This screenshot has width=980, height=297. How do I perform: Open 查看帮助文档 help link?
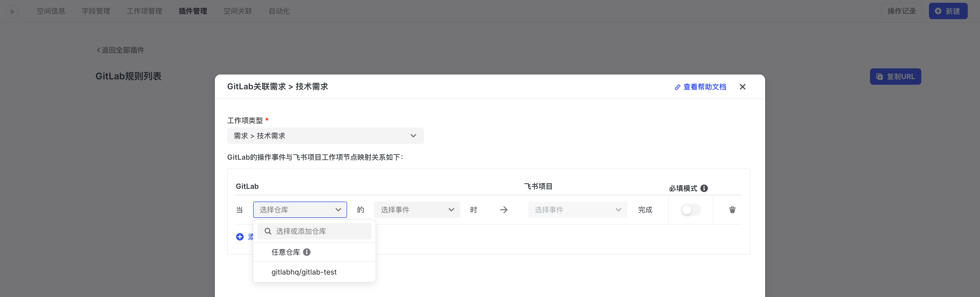pyautogui.click(x=700, y=87)
